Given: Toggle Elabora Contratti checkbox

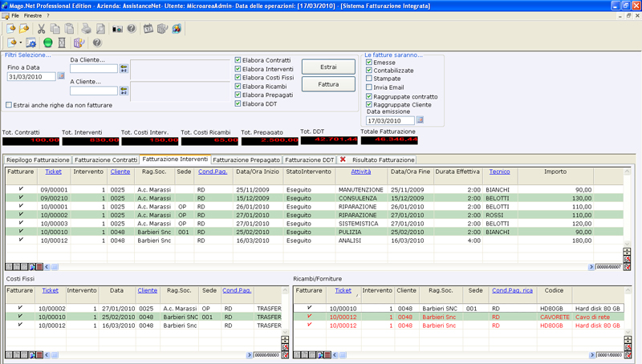Looking at the screenshot, I should 238,59.
